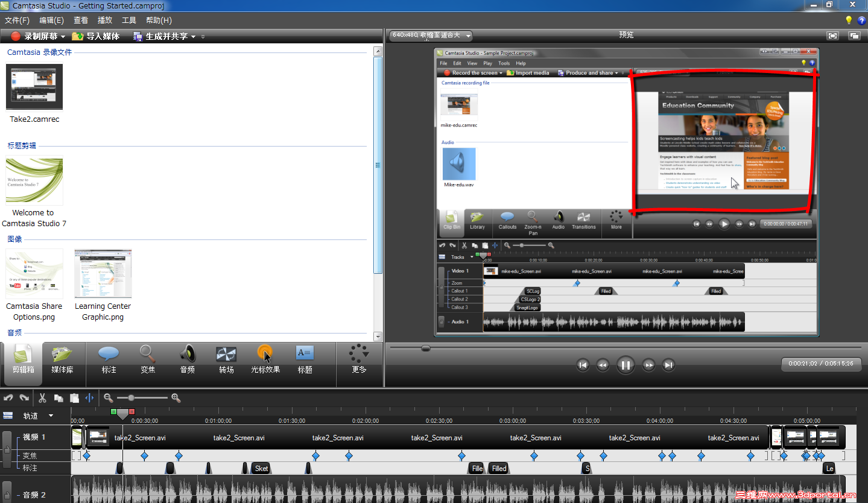Click the 0:01:00;00 mark on timeline ruler
Viewport: 868px width, 503px height.
coord(218,421)
